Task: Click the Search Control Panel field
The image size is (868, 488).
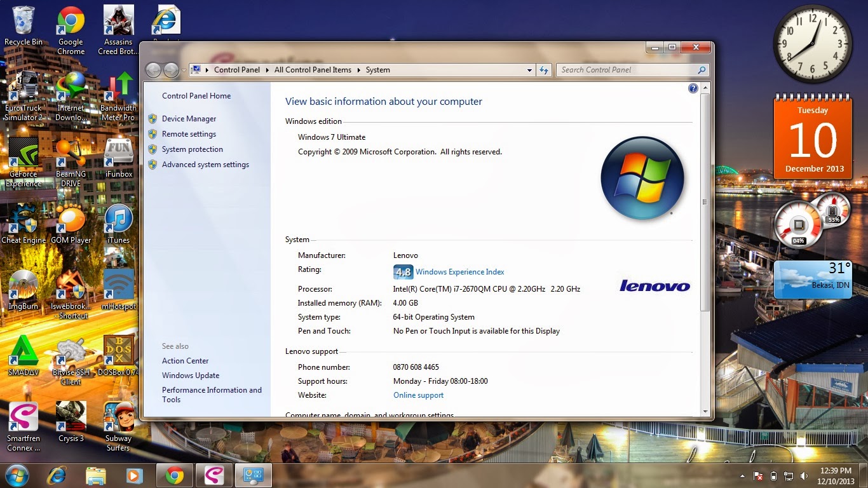Action: click(x=627, y=70)
